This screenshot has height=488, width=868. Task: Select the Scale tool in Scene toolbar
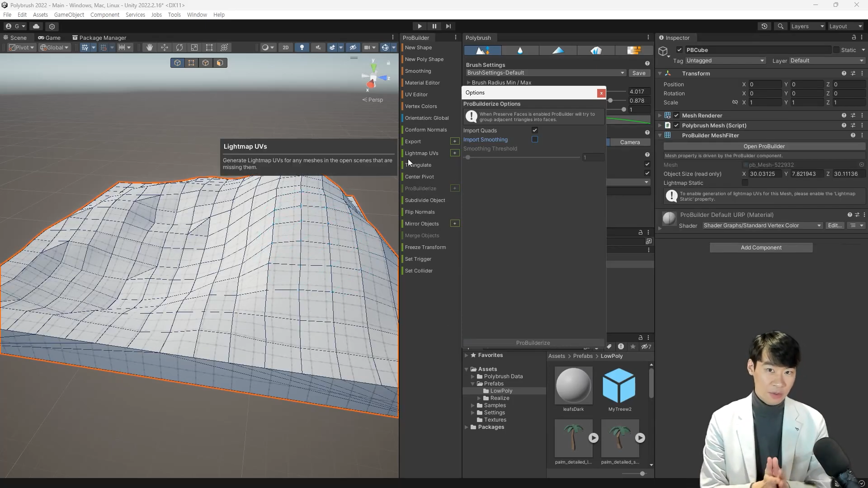click(194, 47)
